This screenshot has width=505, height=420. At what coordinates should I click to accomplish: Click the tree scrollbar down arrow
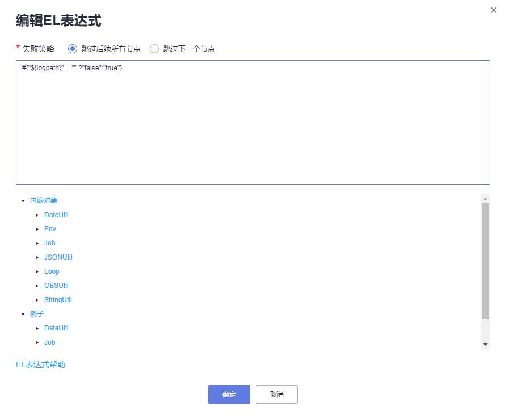click(485, 345)
